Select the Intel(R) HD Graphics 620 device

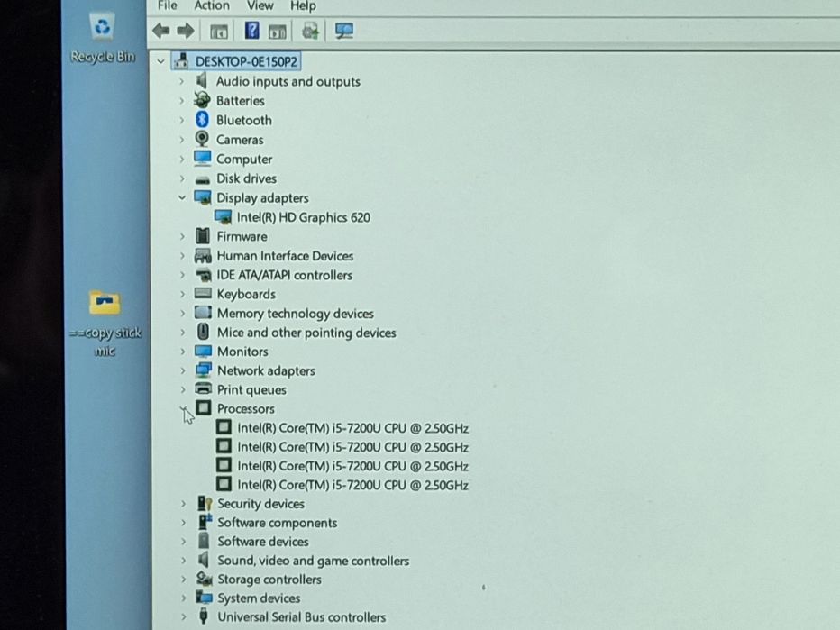pos(303,217)
